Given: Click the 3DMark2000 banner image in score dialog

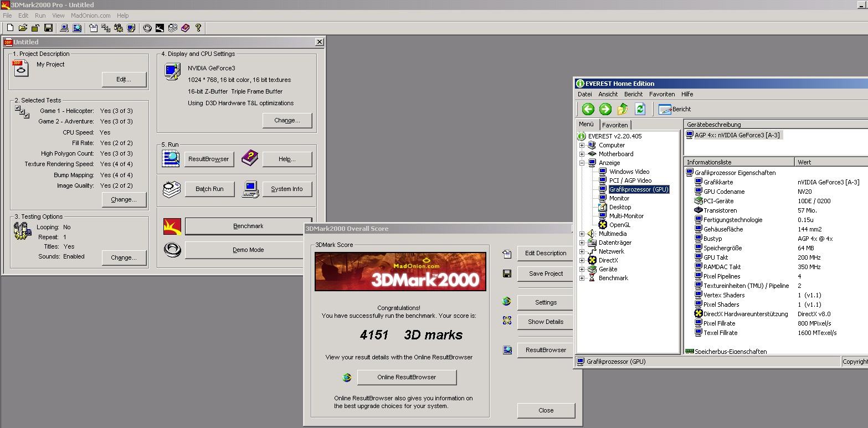Looking at the screenshot, I should (400, 271).
